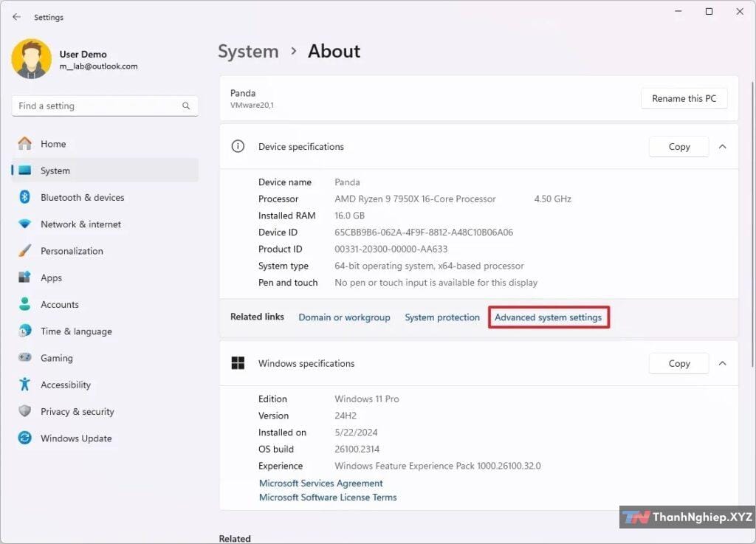Click the 4.50 GHz clock speed

[x=552, y=199]
